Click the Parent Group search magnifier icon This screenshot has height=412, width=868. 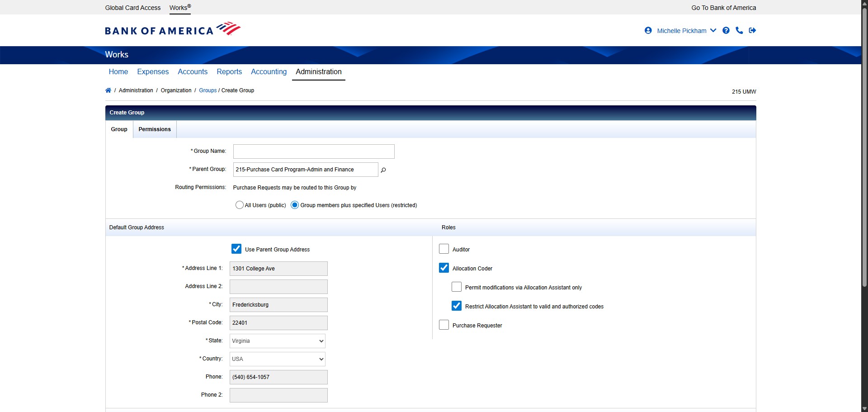pos(383,170)
